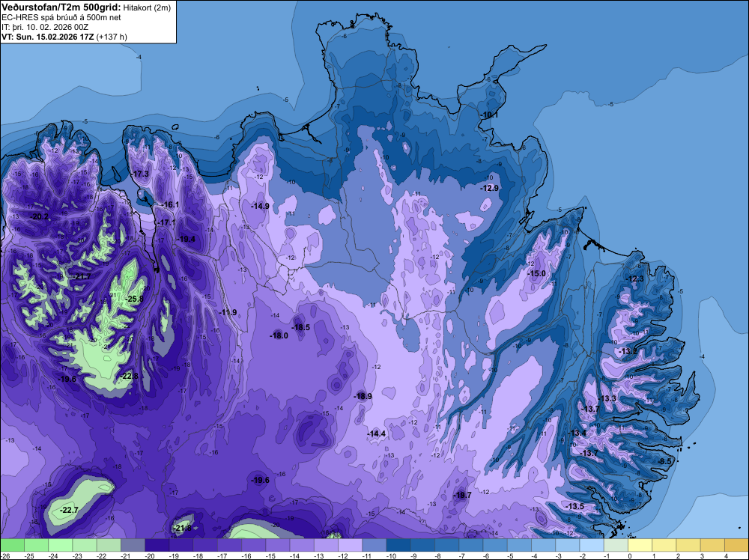Click the legend swatch between -11 and -10
The height and width of the screenshot is (560, 749).
pyautogui.click(x=374, y=545)
